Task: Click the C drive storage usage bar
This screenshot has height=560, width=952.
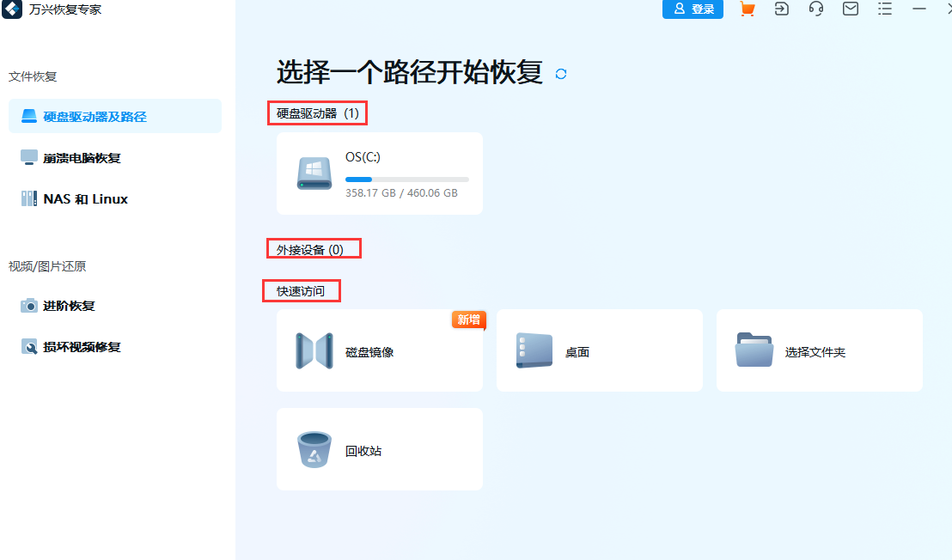Action: point(406,180)
